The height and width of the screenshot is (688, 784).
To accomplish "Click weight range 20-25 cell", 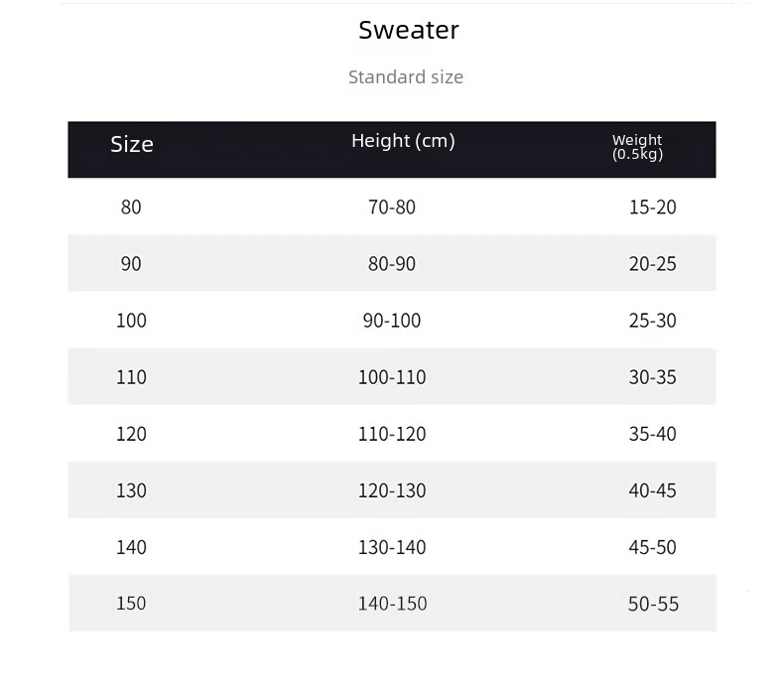I will point(653,264).
